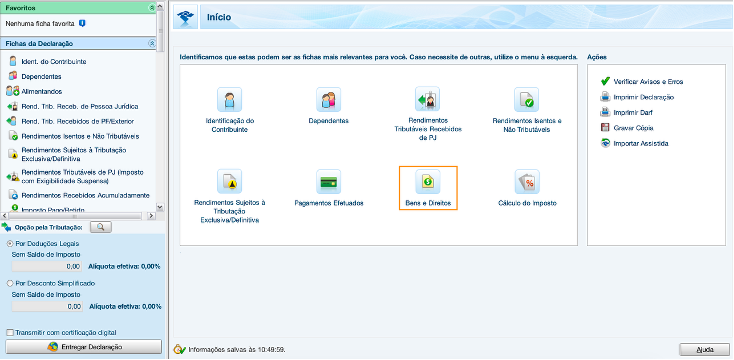The width and height of the screenshot is (734, 360).
Task: Click the floppy disk icon for Gravar Cópia
Action: click(x=605, y=128)
